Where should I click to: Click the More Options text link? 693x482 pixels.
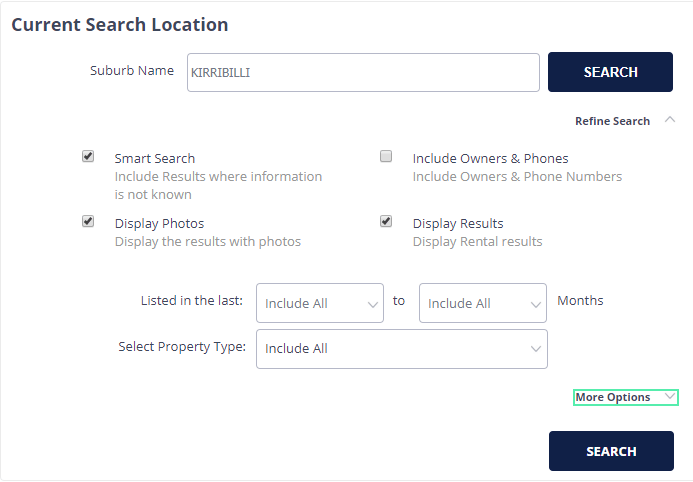pyautogui.click(x=613, y=397)
